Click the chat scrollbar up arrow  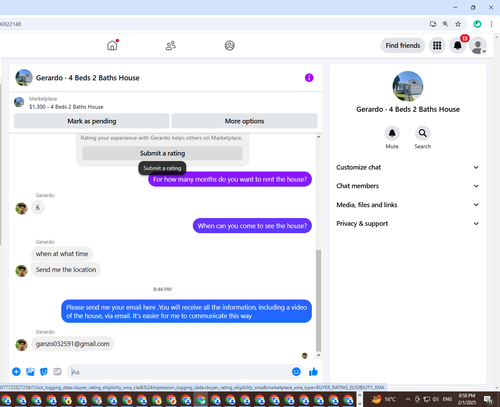318,137
